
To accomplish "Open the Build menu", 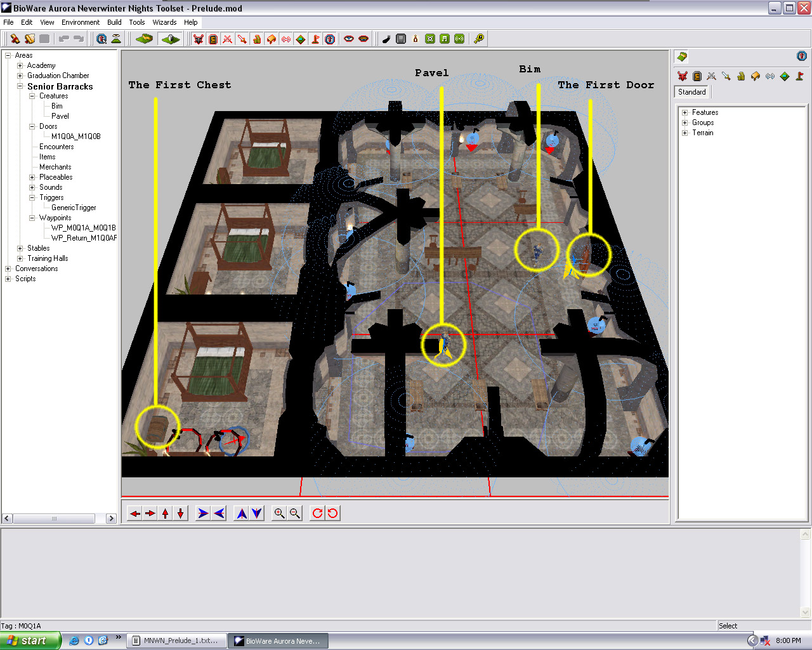I will coord(114,22).
